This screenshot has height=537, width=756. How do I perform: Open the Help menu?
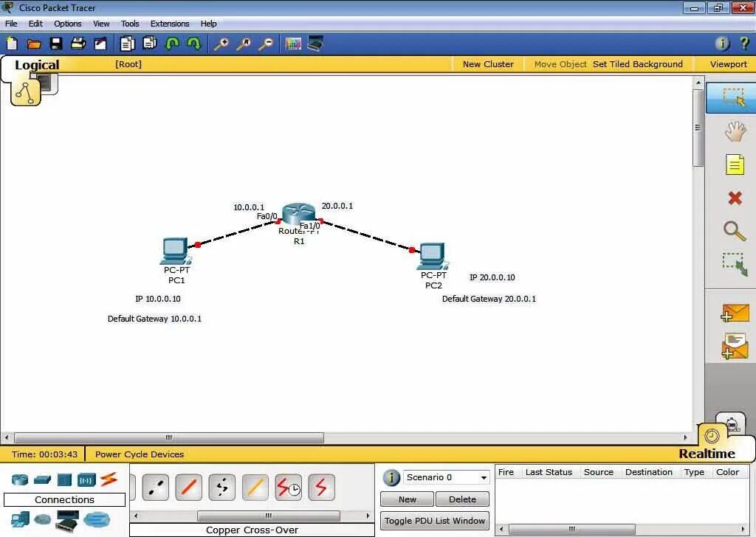(x=208, y=24)
